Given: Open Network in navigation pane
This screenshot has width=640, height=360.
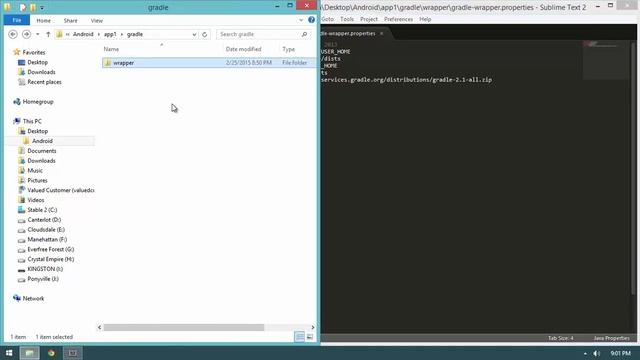Looking at the screenshot, I should (33, 298).
